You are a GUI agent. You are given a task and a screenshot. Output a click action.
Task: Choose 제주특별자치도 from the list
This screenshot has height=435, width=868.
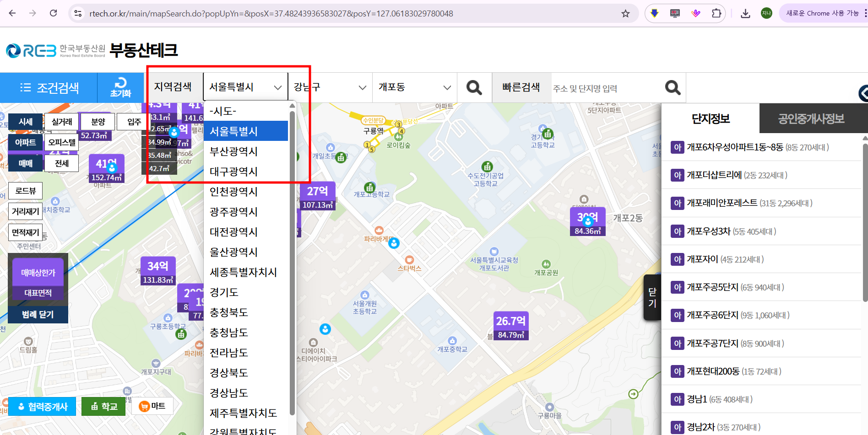246,413
